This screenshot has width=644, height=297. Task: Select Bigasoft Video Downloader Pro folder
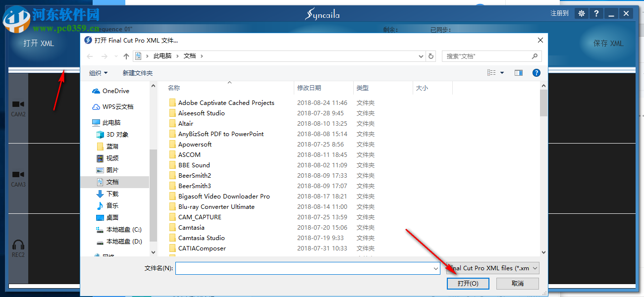pyautogui.click(x=219, y=197)
